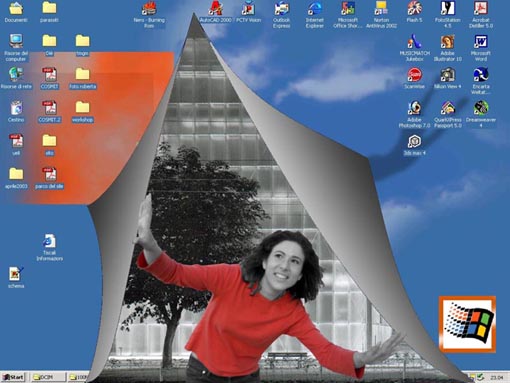
Task: Open the Start button on taskbar
Action: coord(13,377)
